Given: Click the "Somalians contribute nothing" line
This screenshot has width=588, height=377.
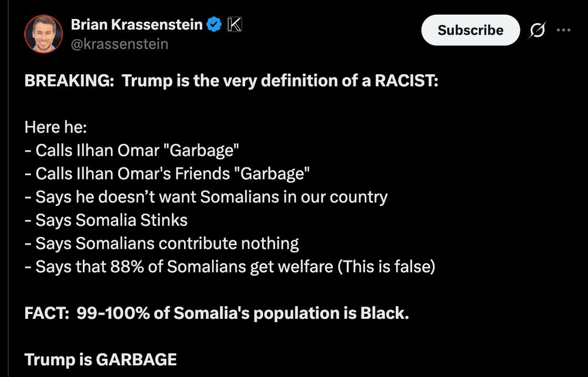Looking at the screenshot, I should click(x=162, y=243).
